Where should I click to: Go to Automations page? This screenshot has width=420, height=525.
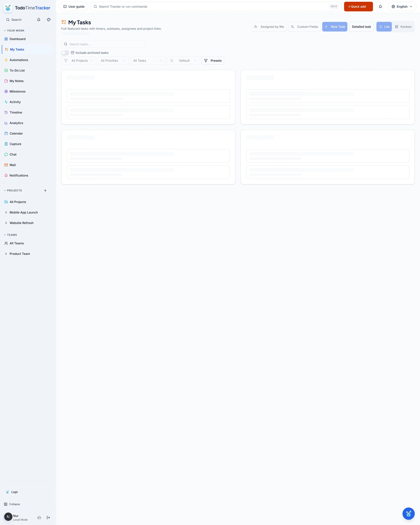coord(27,60)
